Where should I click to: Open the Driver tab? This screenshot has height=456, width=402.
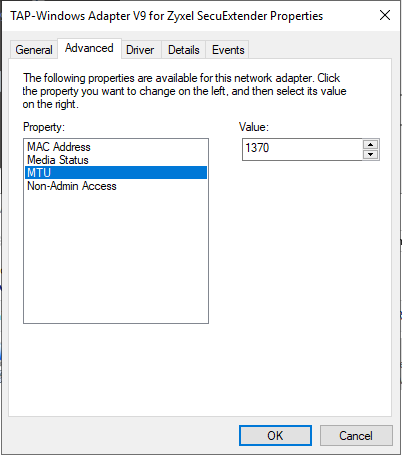pyautogui.click(x=140, y=50)
